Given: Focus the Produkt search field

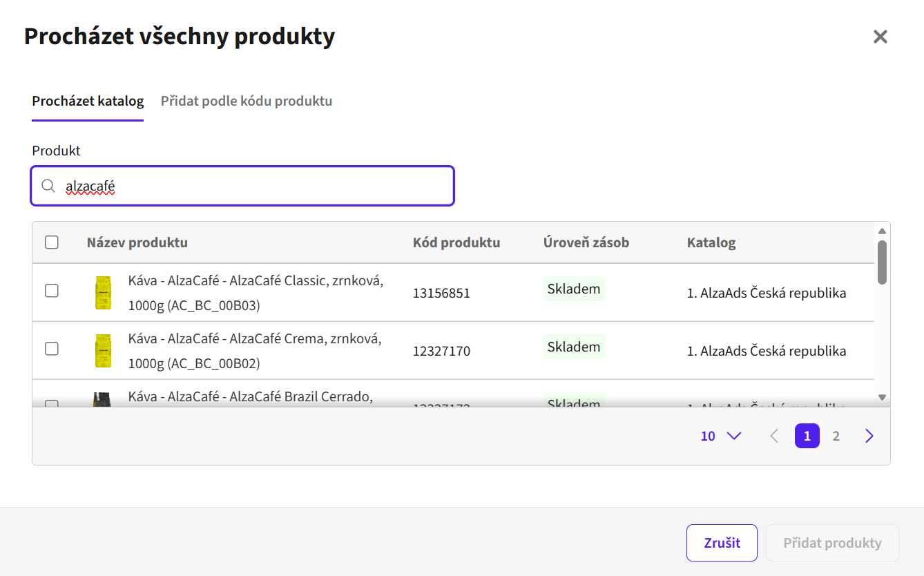Looking at the screenshot, I should pyautogui.click(x=242, y=186).
